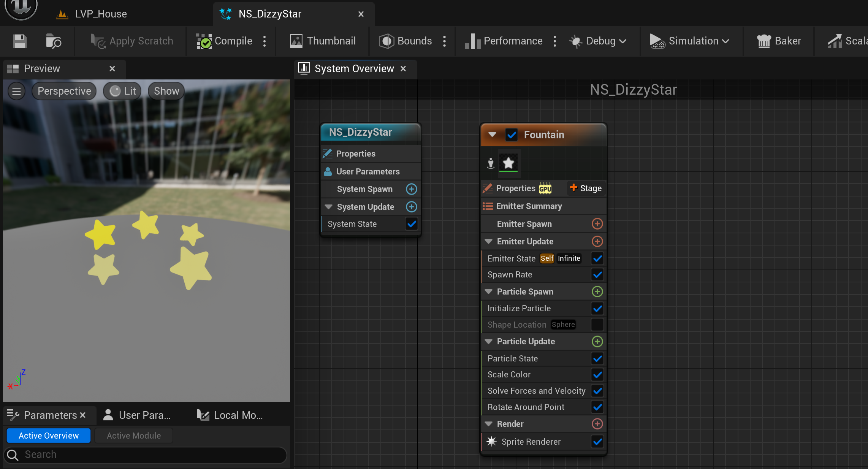Close the NS_DizzyStar editor tab
This screenshot has height=469, width=868.
tap(361, 14)
